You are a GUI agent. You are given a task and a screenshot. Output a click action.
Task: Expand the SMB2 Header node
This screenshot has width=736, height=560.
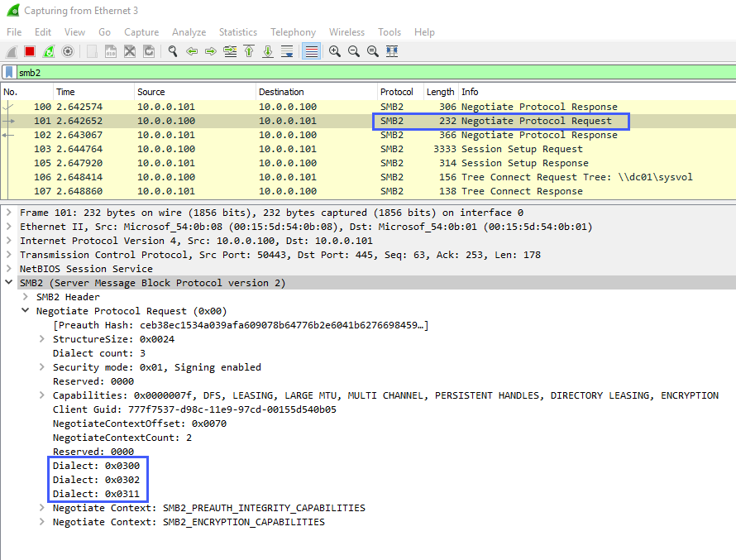pyautogui.click(x=26, y=297)
